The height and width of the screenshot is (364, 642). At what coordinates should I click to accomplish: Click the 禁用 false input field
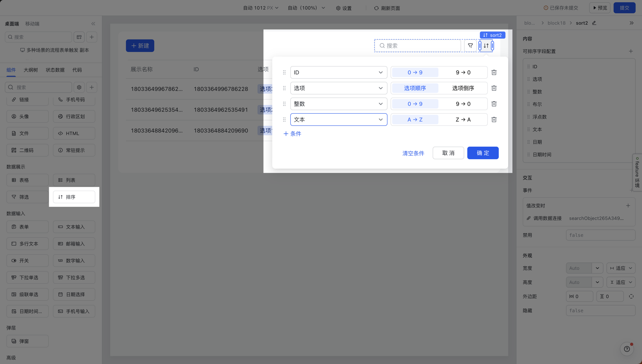pos(600,235)
